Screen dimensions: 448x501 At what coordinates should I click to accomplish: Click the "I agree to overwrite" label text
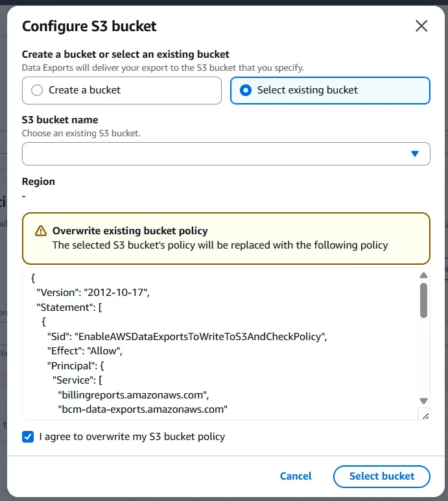[x=132, y=437]
